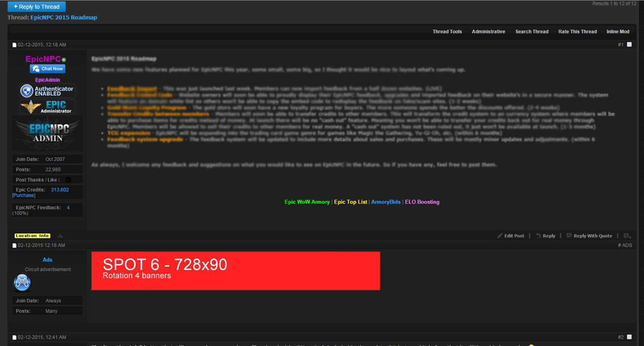Open the Epic Top List signature link
The height and width of the screenshot is (346, 644).
tap(351, 202)
